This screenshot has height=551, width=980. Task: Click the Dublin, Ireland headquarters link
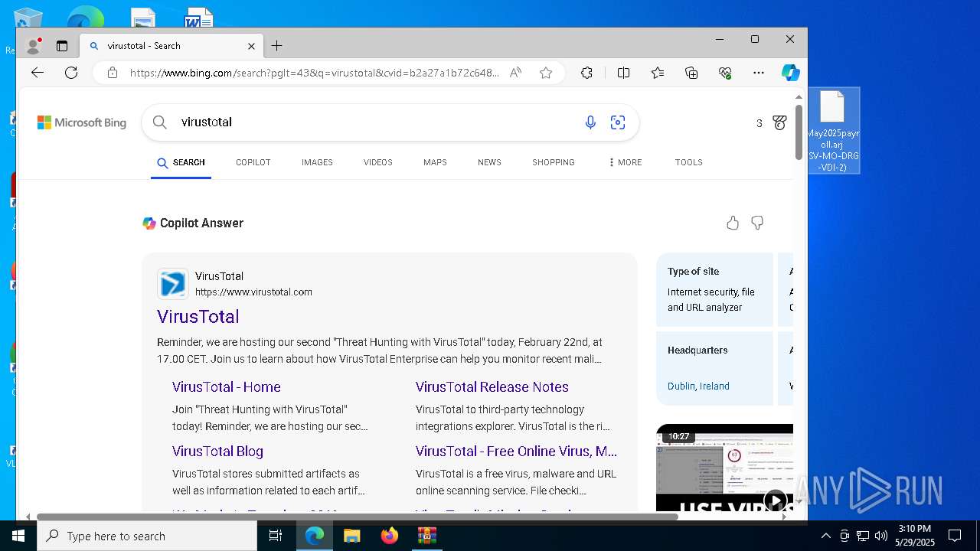(698, 386)
